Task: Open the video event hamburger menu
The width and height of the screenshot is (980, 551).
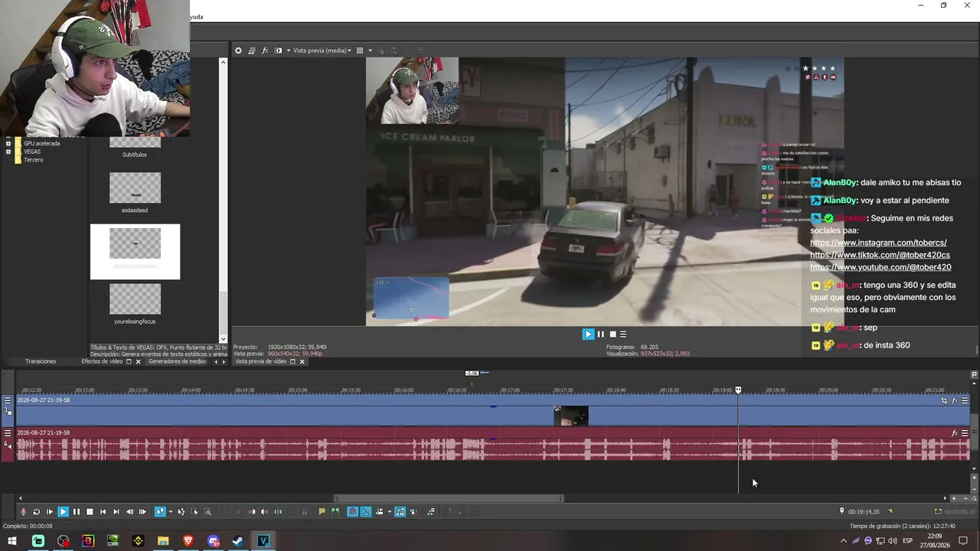Action: (x=965, y=400)
